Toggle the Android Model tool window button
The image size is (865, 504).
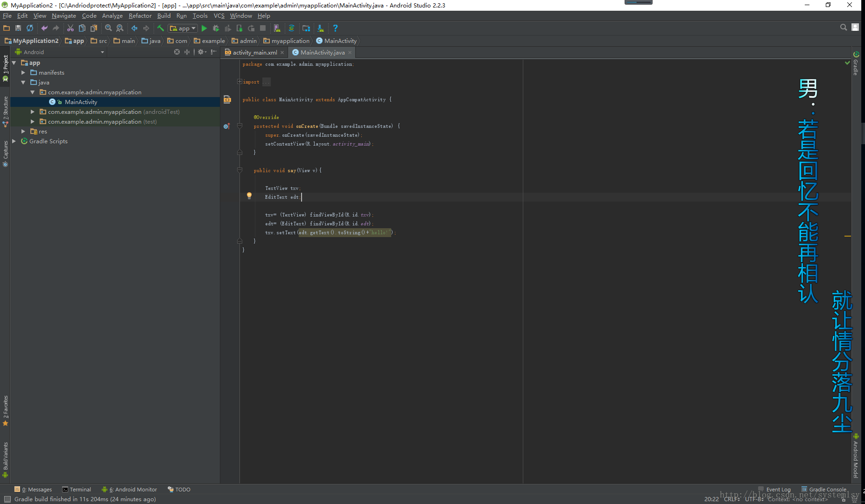pos(856,456)
